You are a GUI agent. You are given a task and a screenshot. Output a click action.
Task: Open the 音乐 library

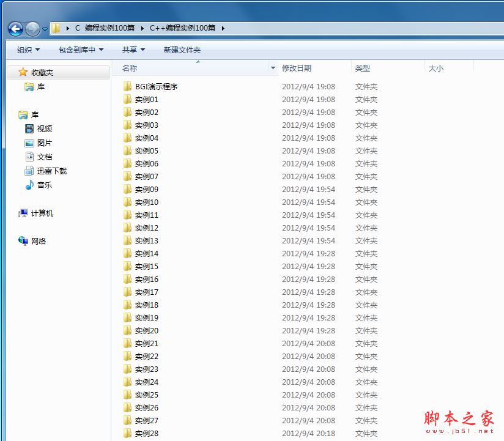(x=39, y=185)
